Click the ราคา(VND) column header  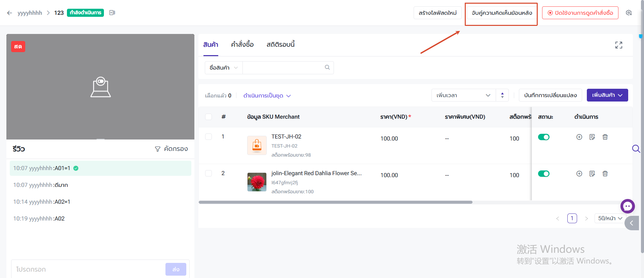click(x=396, y=117)
